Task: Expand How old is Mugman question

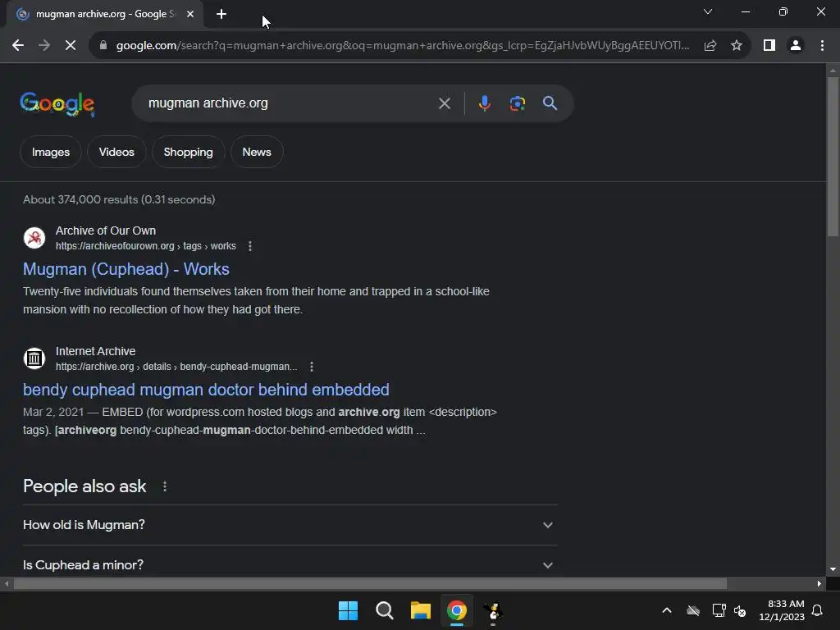Action: click(x=290, y=525)
